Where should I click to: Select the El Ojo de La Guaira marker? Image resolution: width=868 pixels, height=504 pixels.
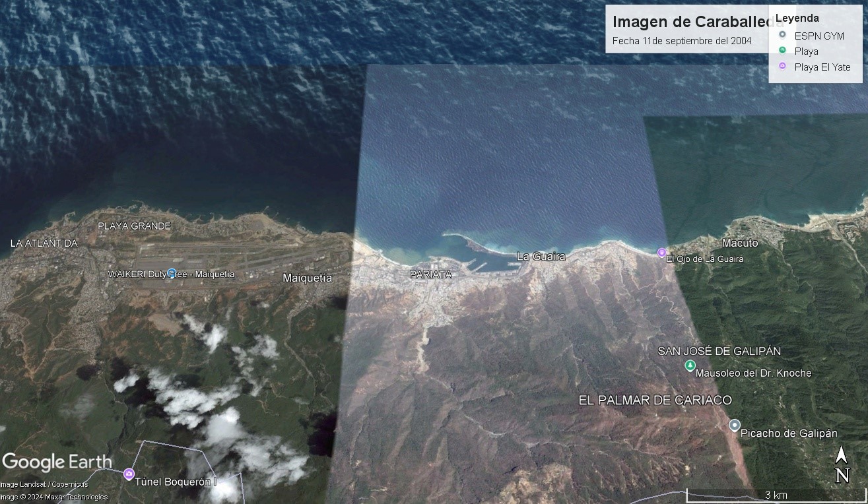point(662,253)
